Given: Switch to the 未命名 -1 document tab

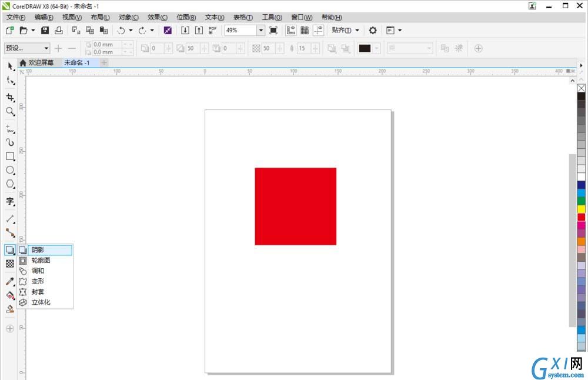Looking at the screenshot, I should (77, 62).
